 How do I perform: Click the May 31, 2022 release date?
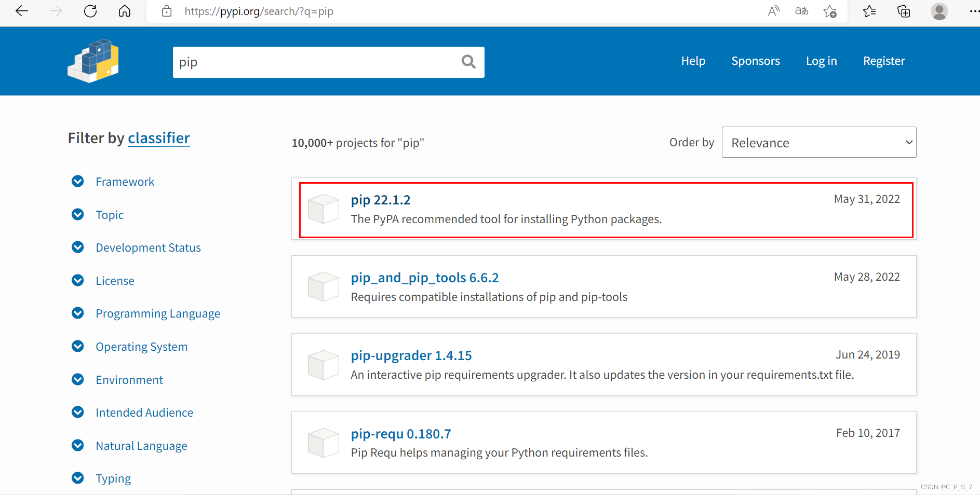(867, 199)
